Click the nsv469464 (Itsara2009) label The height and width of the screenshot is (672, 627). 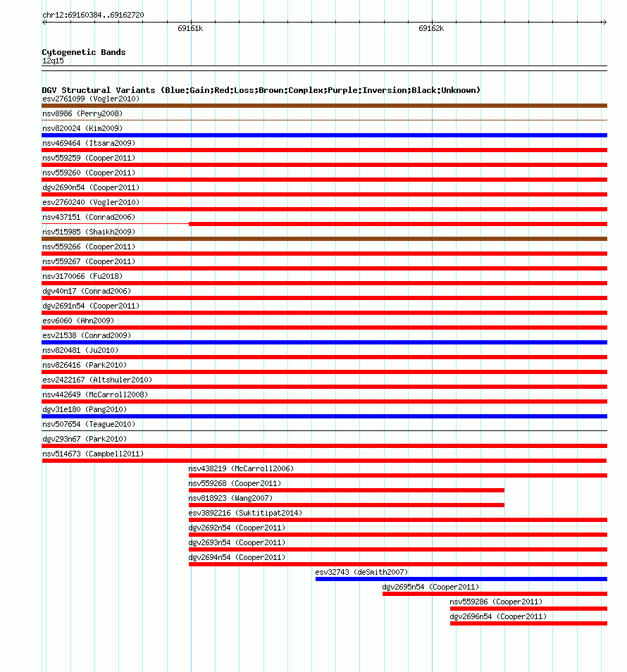tap(89, 143)
